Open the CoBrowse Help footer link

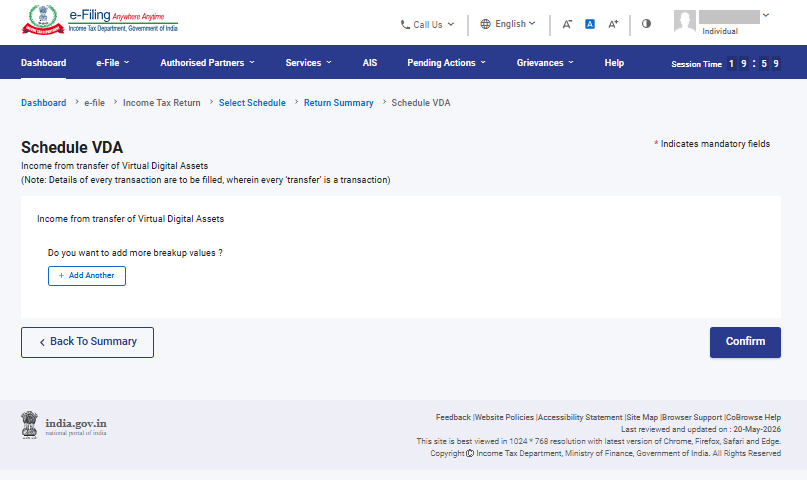coord(753,417)
